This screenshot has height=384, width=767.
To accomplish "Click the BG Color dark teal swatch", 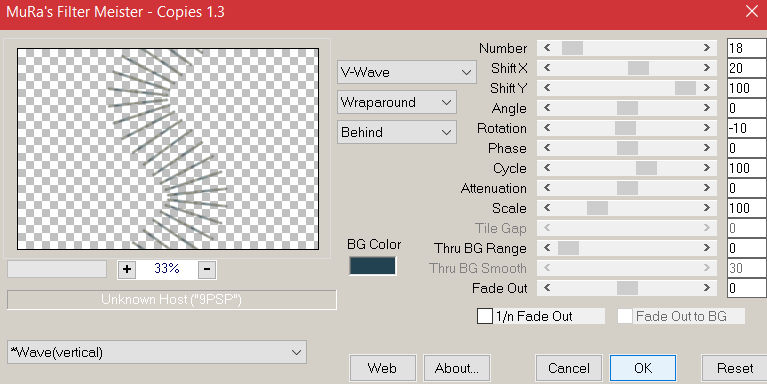I will [372, 266].
